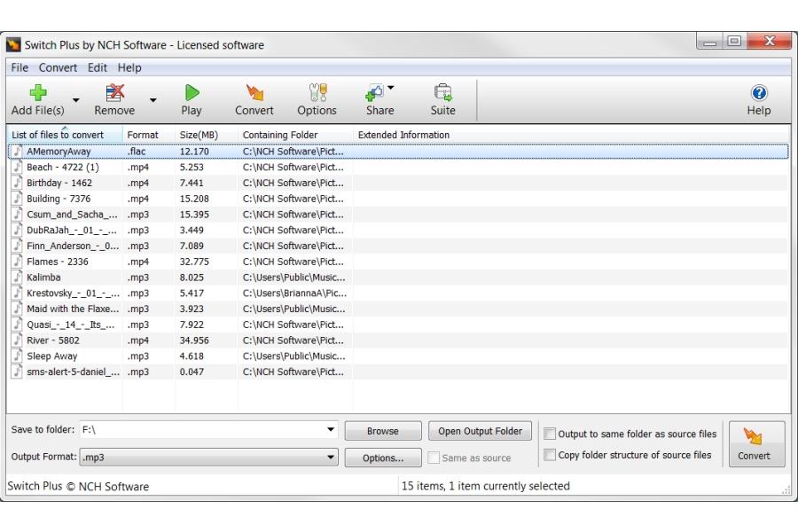The image size is (798, 532).
Task: Open Options tools icon in toolbar
Action: click(x=317, y=92)
